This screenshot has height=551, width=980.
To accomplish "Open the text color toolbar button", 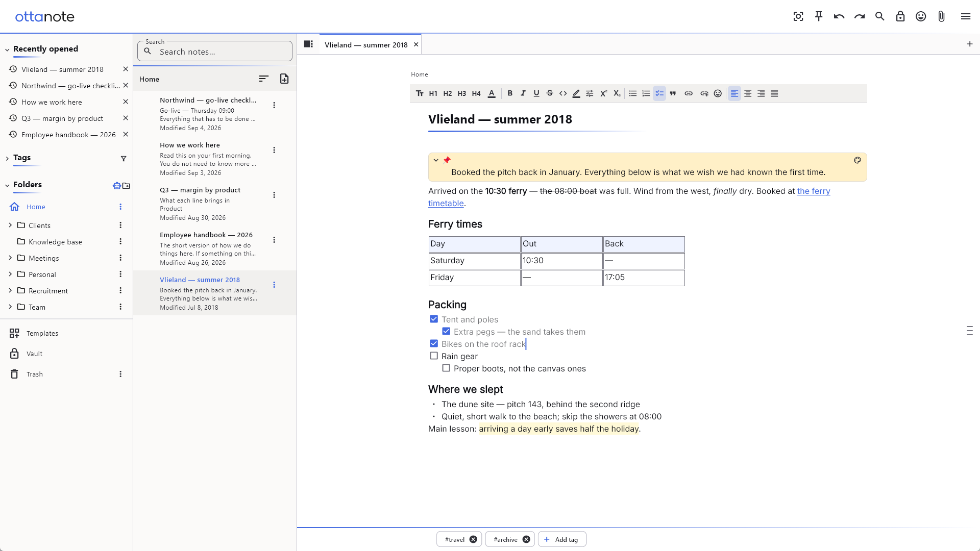I will coord(492,93).
